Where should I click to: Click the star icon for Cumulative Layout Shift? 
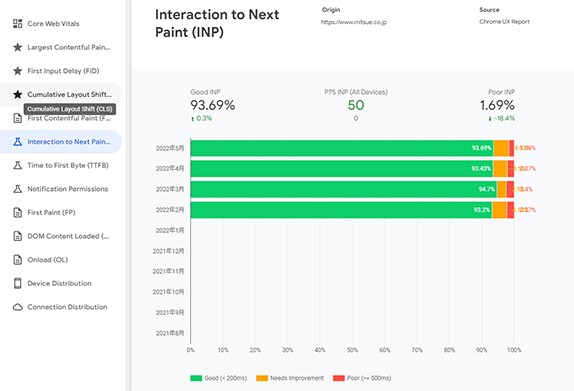pos(18,94)
